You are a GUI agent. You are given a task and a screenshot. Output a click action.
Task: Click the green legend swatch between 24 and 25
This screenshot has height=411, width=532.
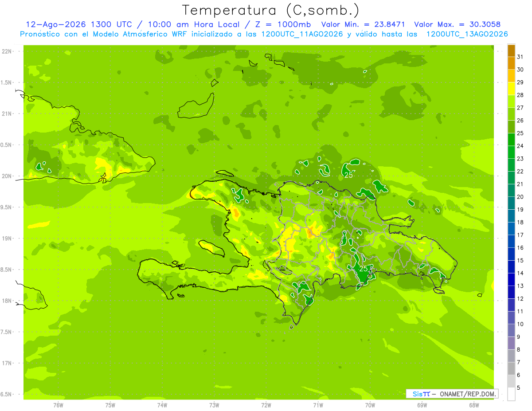511,140
